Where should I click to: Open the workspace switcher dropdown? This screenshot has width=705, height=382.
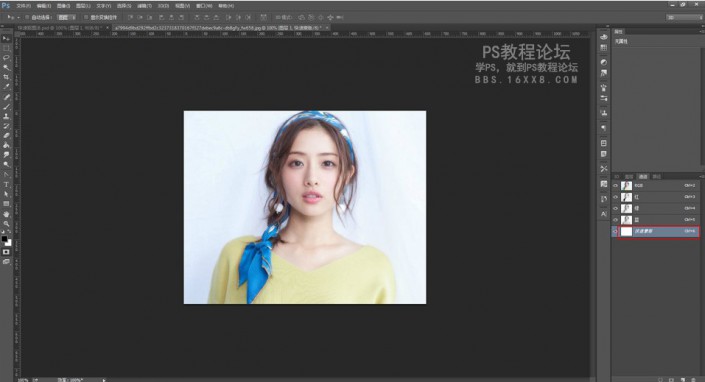683,18
